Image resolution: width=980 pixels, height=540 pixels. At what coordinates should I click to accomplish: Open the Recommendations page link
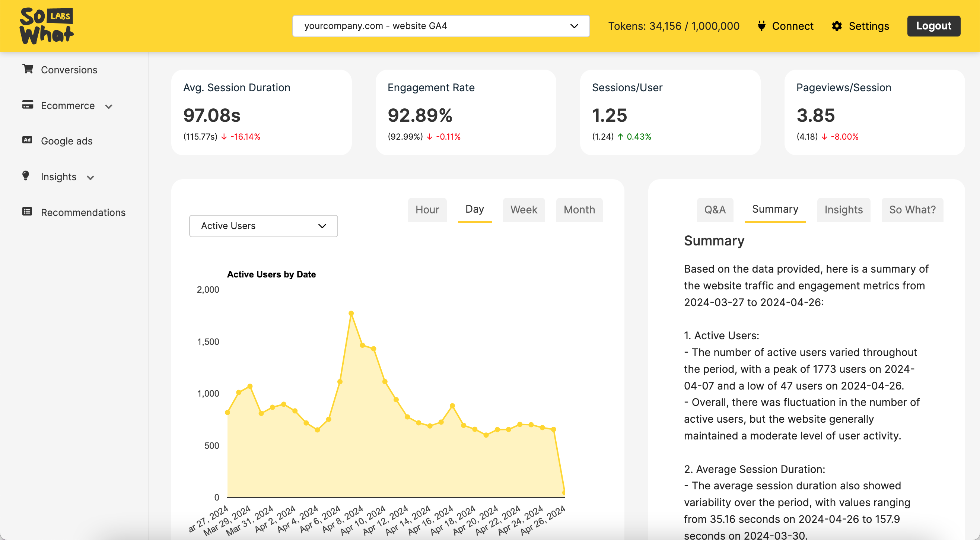pos(83,212)
